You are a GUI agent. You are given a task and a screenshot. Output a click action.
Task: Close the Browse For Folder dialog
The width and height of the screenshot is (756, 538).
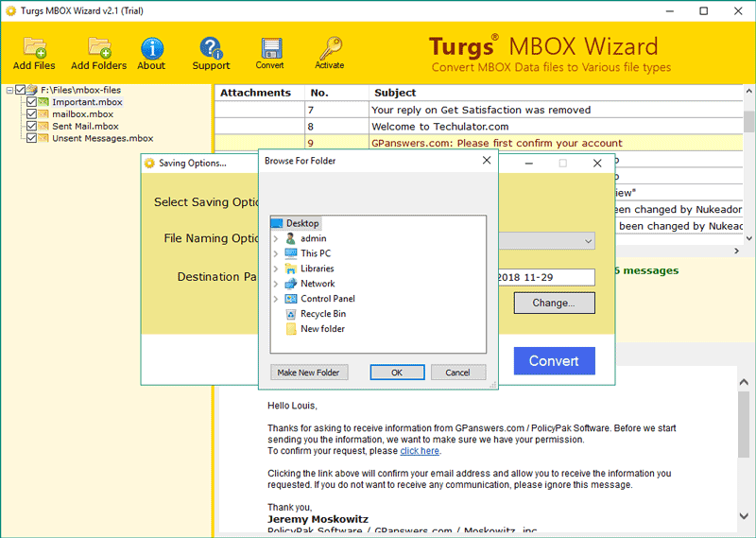pos(487,160)
